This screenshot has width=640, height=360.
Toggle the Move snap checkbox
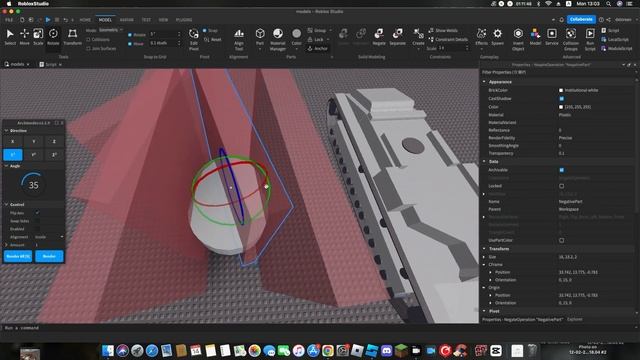pos(130,44)
